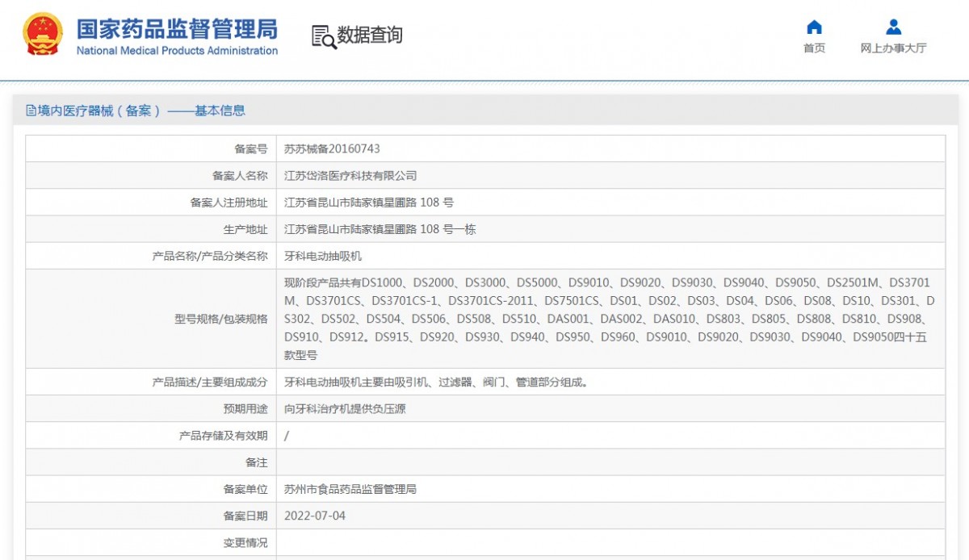
Task: Go to 首页 home icon
Action: pyautogui.click(x=814, y=27)
